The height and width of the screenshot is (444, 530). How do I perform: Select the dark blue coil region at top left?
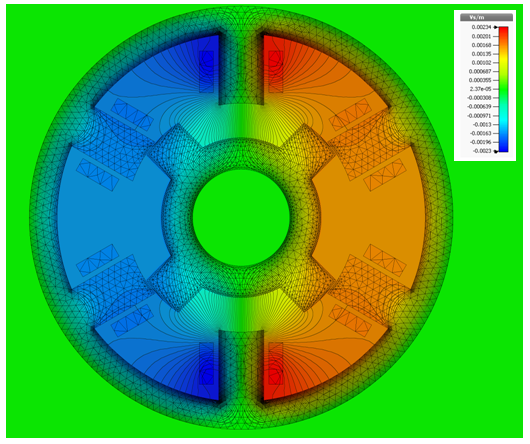click(207, 72)
